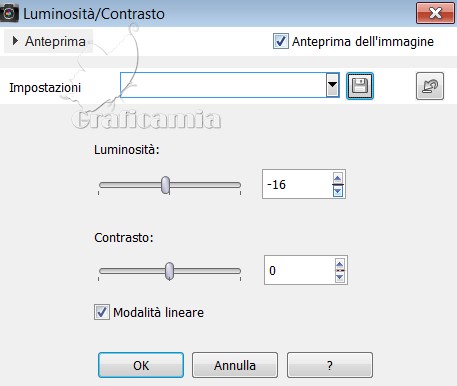Uncheck the Modalità lineare checkbox
The height and width of the screenshot is (386, 457).
(x=101, y=312)
